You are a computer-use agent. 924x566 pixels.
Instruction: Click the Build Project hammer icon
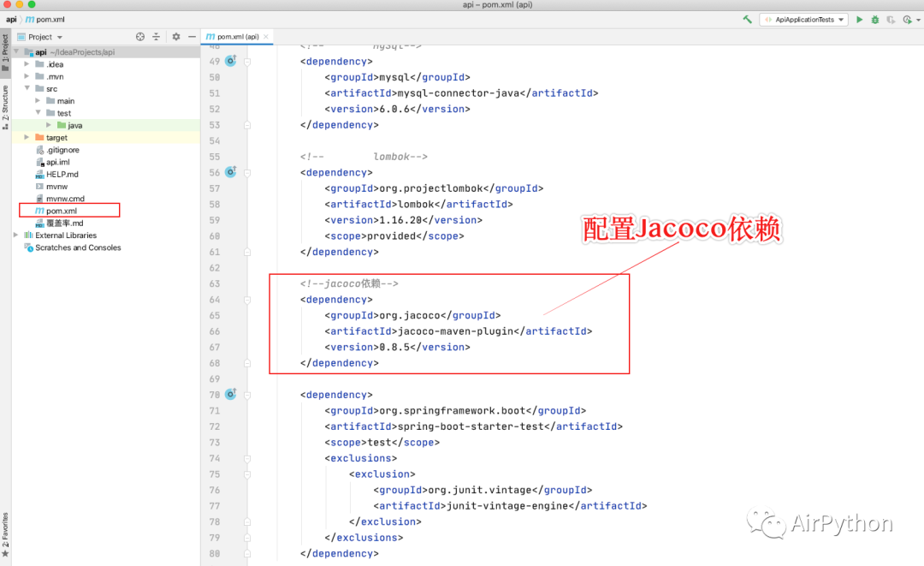747,20
